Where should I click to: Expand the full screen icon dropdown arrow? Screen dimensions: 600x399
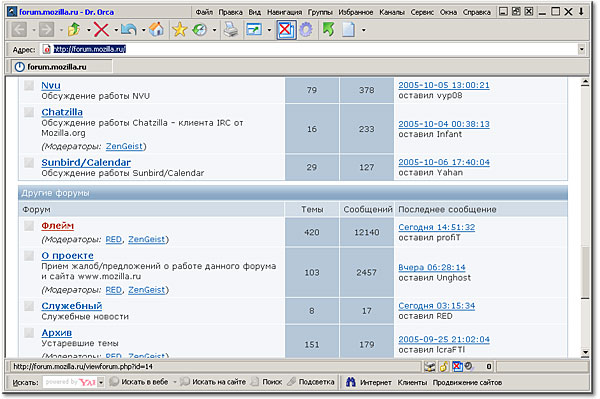coord(269,30)
